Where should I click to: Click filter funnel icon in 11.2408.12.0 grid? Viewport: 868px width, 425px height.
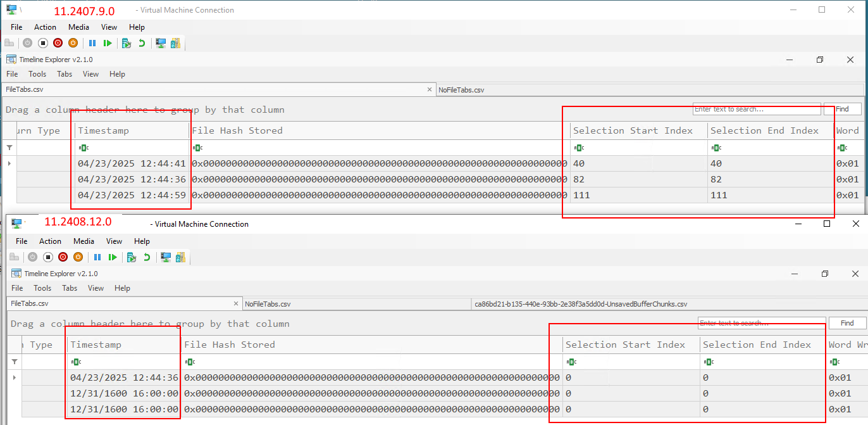pos(14,362)
